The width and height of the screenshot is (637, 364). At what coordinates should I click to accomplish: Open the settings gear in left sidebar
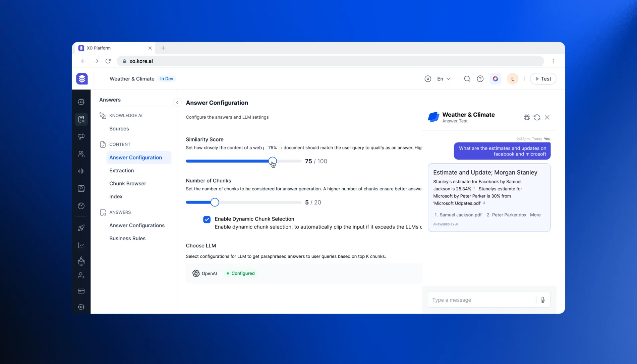(x=81, y=307)
